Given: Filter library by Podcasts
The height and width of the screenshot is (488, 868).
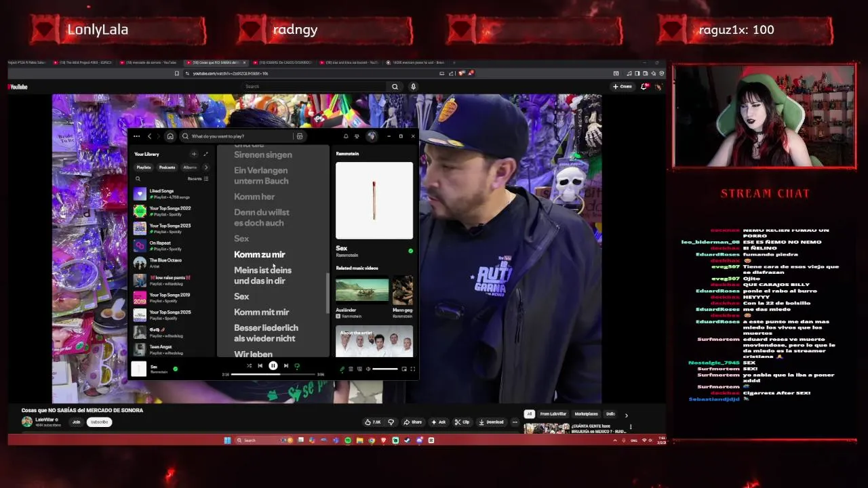Looking at the screenshot, I should point(167,167).
